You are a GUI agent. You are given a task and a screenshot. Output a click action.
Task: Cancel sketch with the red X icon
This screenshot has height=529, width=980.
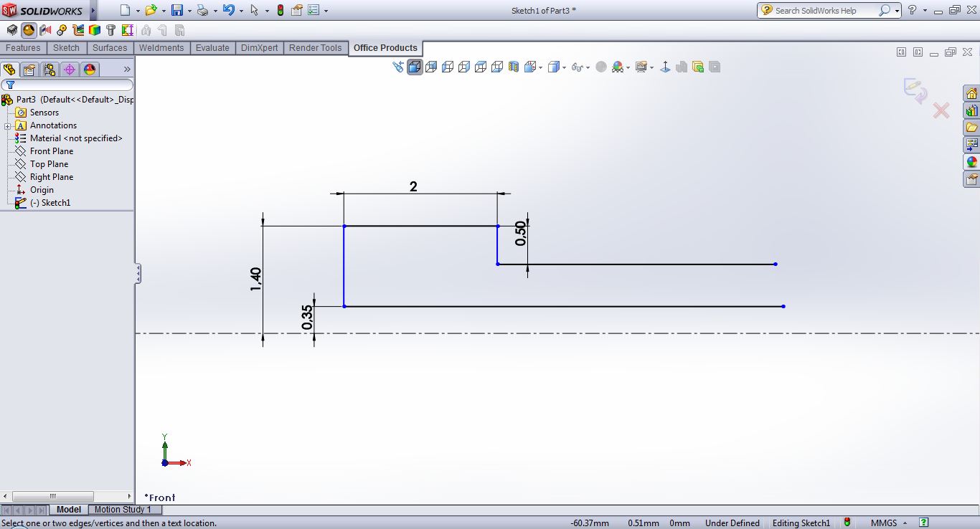[x=941, y=110]
